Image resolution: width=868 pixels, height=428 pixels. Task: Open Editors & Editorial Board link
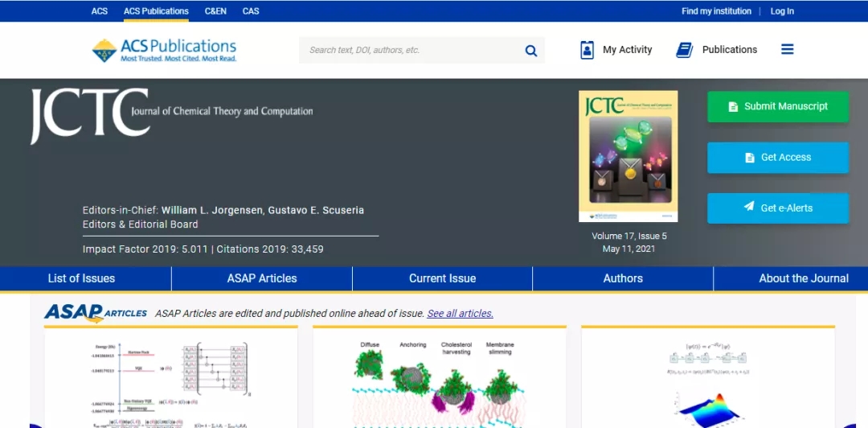140,224
